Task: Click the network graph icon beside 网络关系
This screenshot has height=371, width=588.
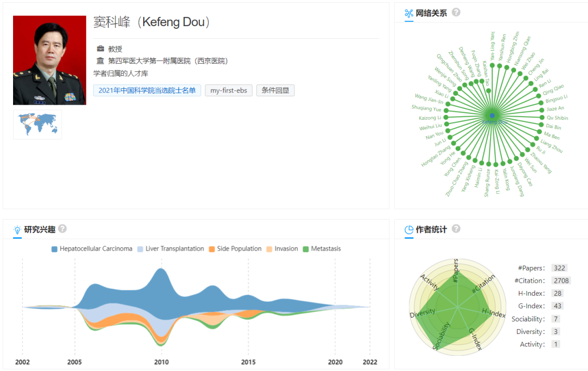Action: [409, 13]
